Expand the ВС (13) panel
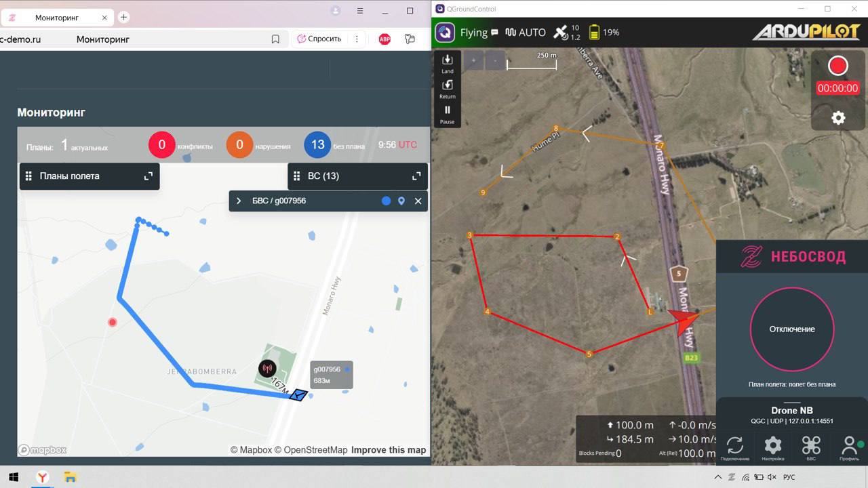Screen dimensions: 868x488 tap(416, 176)
